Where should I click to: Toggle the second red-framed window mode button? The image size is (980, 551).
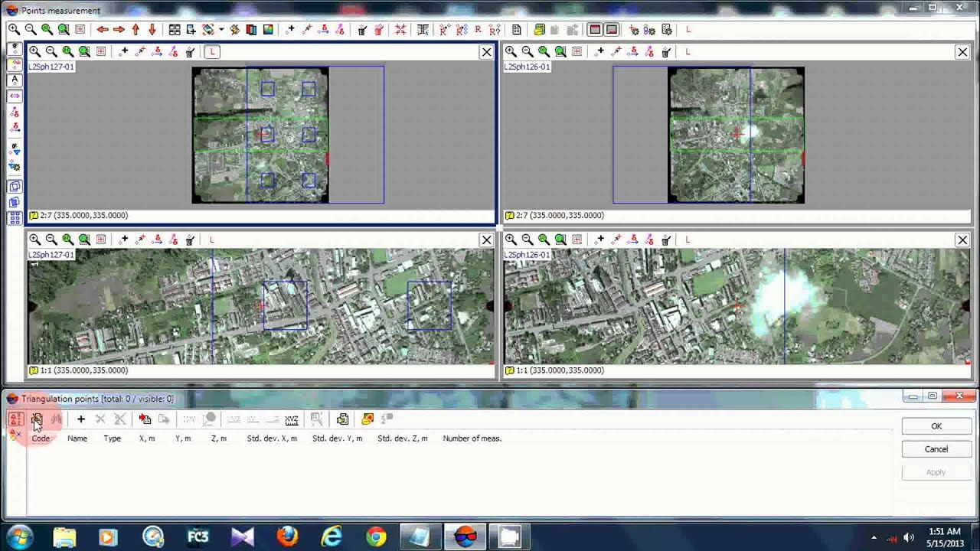pyautogui.click(x=612, y=29)
